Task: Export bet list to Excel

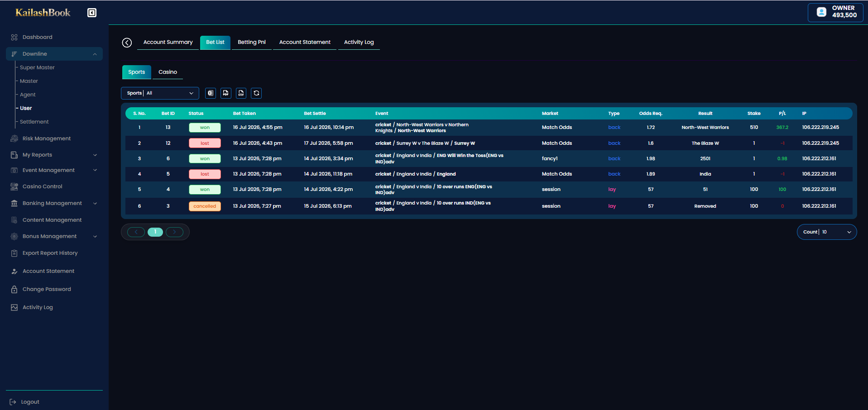Action: click(211, 93)
